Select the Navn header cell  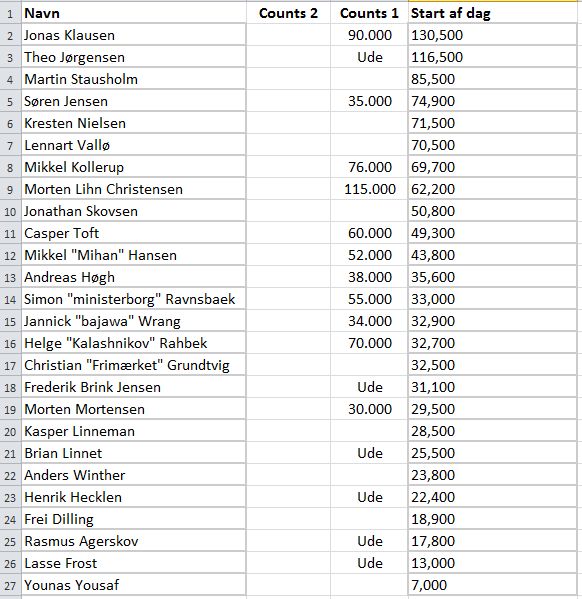[x=133, y=13]
